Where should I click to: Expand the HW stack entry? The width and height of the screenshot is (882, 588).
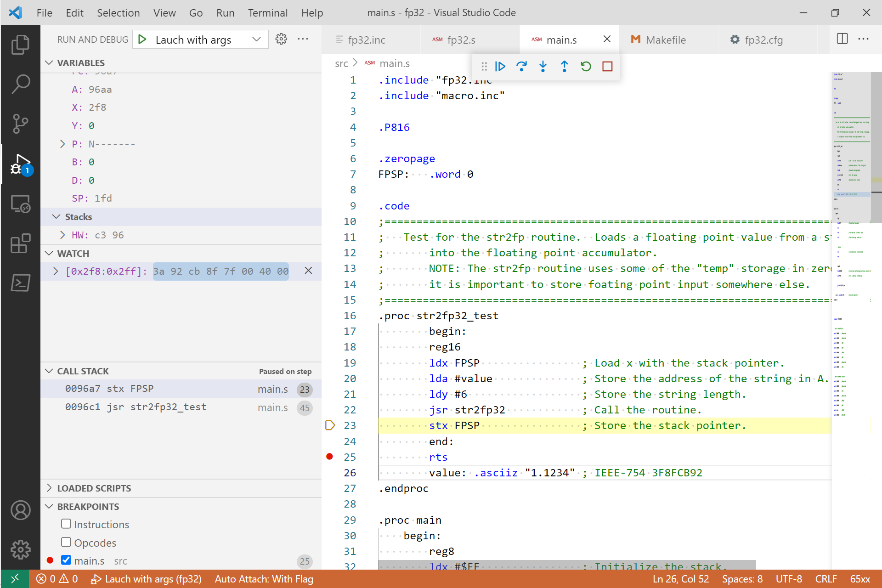tap(63, 235)
